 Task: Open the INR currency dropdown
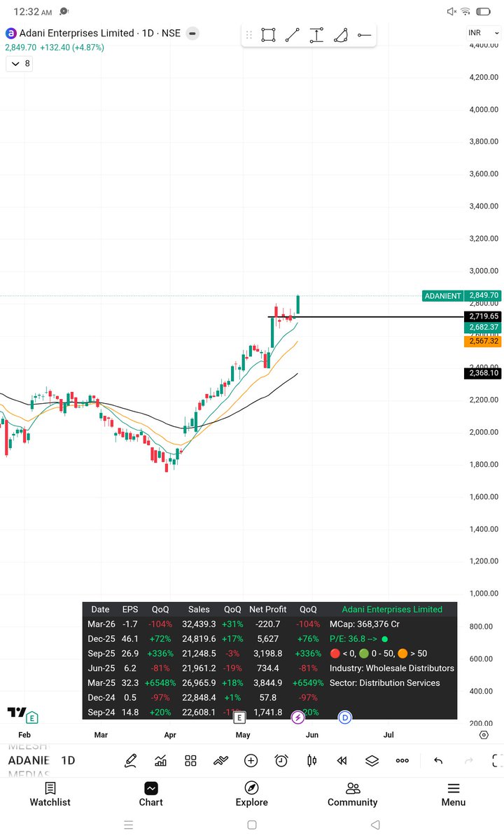[x=484, y=34]
